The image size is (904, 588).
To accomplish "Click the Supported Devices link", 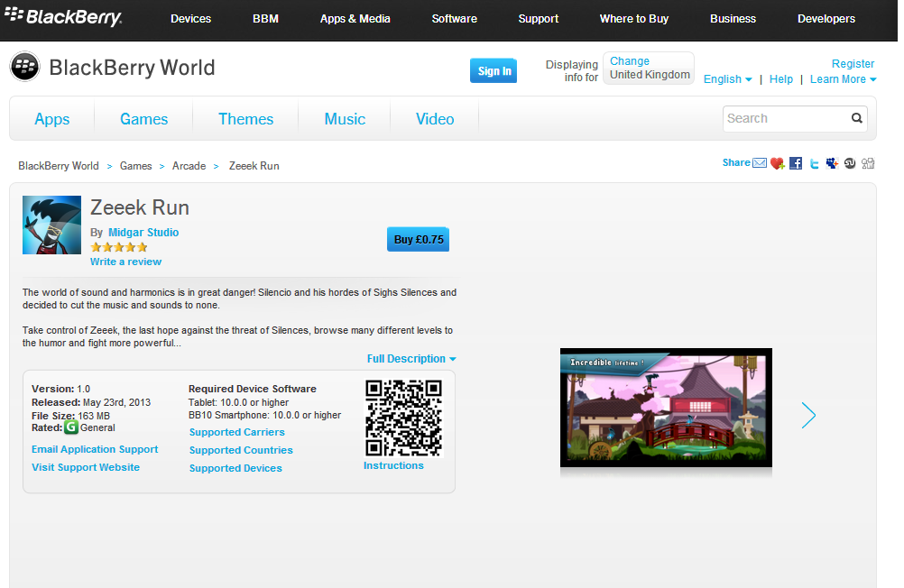I will point(235,468).
